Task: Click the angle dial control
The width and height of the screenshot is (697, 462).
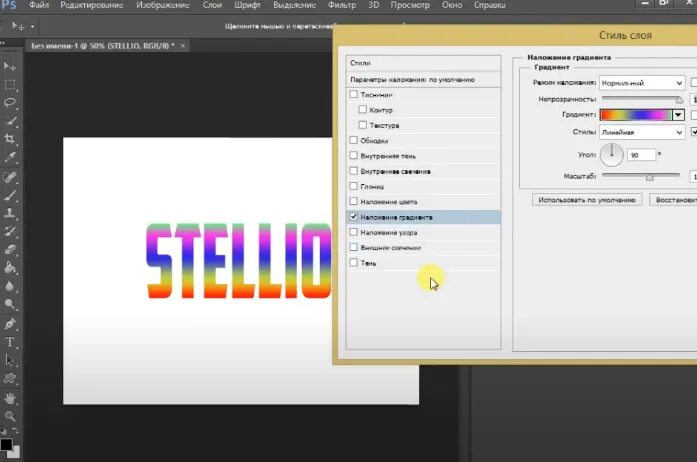Action: click(x=612, y=155)
